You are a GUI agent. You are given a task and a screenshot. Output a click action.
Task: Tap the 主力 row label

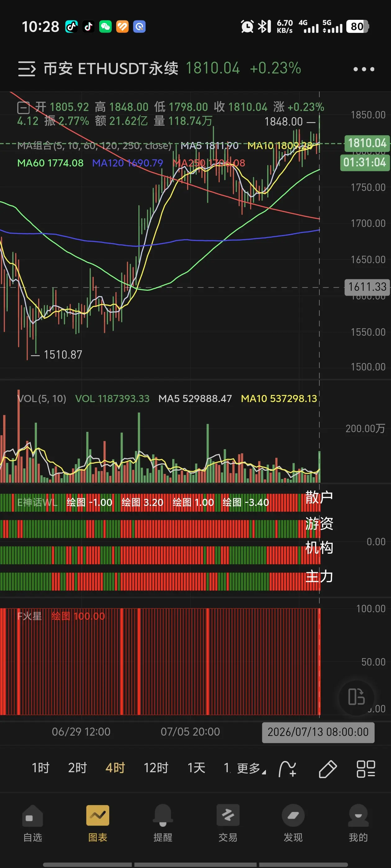319,577
